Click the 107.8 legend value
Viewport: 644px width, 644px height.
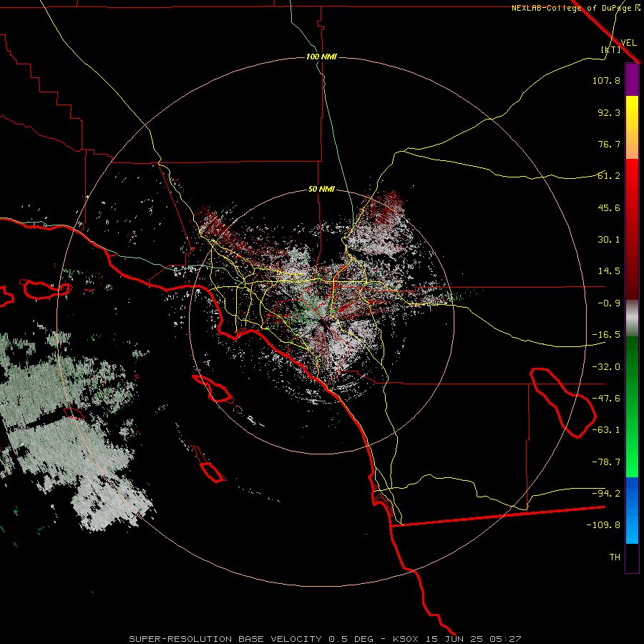[606, 80]
